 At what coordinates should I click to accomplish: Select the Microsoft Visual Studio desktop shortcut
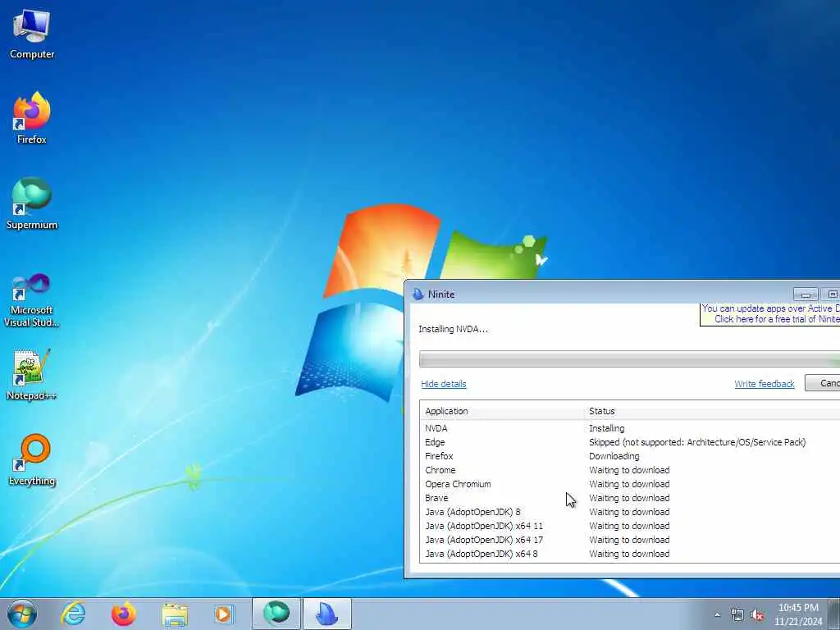click(32, 300)
